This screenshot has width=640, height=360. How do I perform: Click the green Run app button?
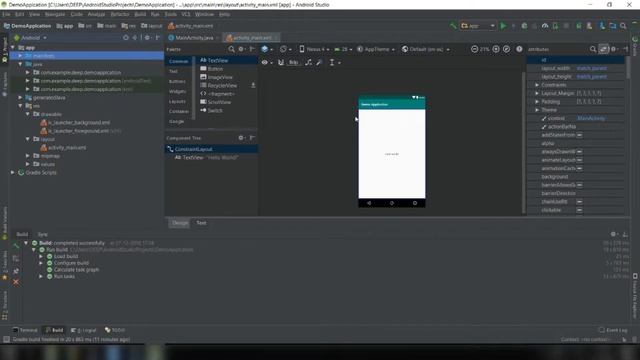pos(503,26)
